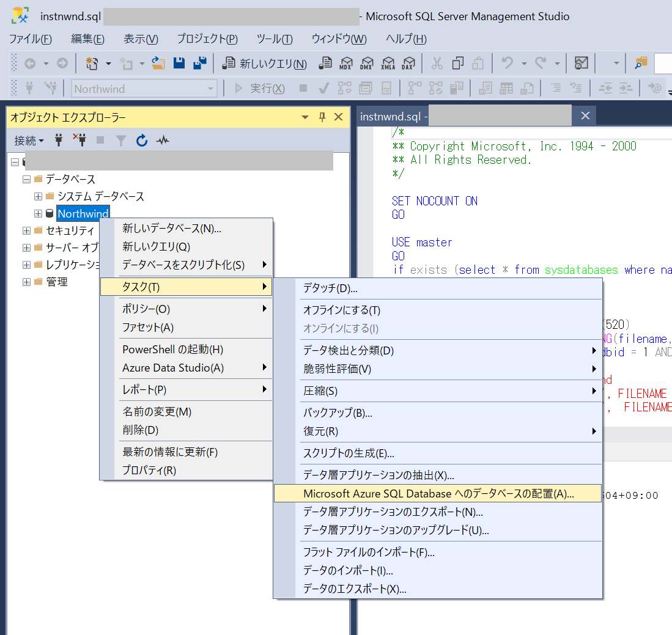
Task: Select プロパティ(R) menu entry
Action: pyautogui.click(x=186, y=471)
